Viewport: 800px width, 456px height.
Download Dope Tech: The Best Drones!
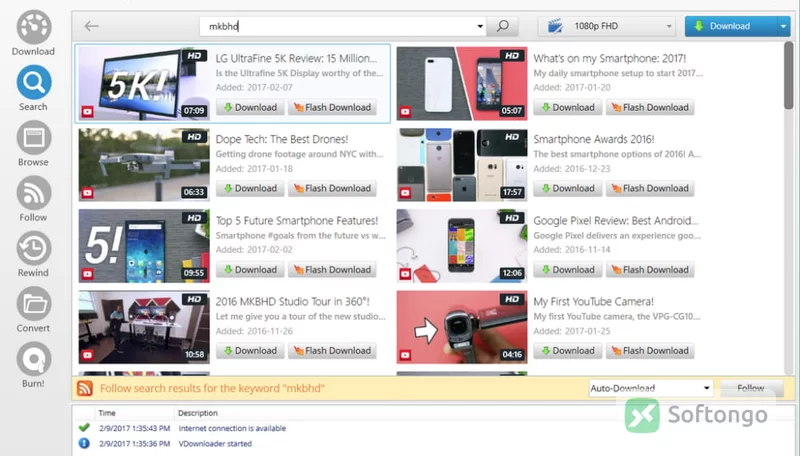250,188
